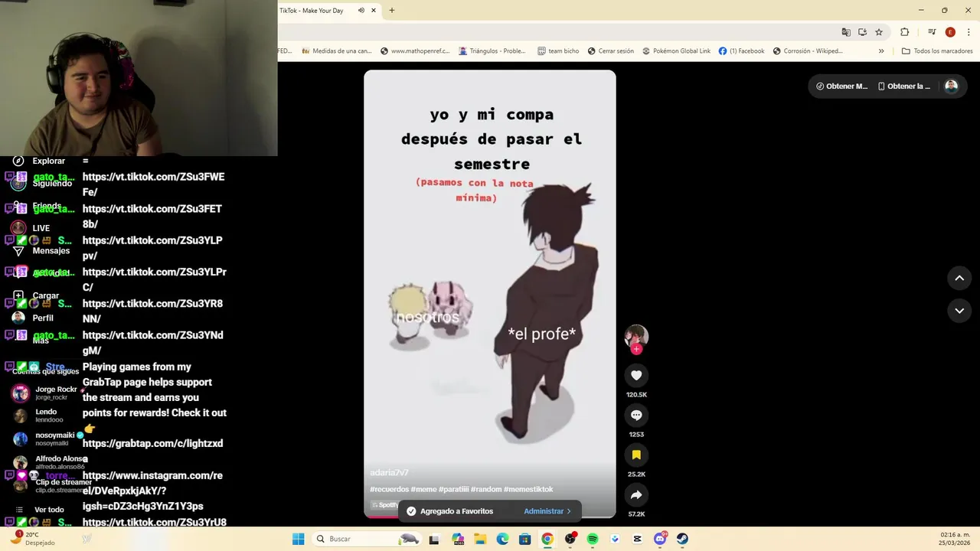Screen dimensions: 980x551
Task: Open the adaria7v7 username on the video
Action: point(389,473)
